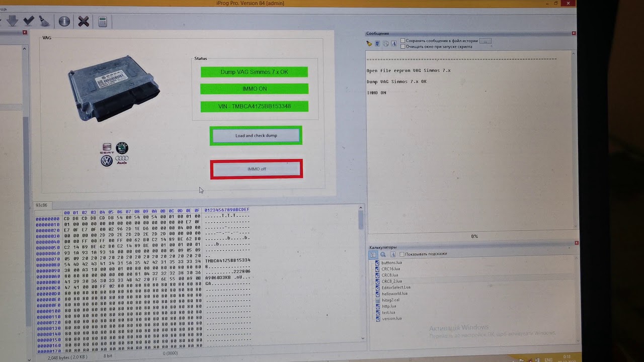Screen dimensions: 644x362
Task: Click the '8 bit' status bar entry
Action: pos(108,356)
